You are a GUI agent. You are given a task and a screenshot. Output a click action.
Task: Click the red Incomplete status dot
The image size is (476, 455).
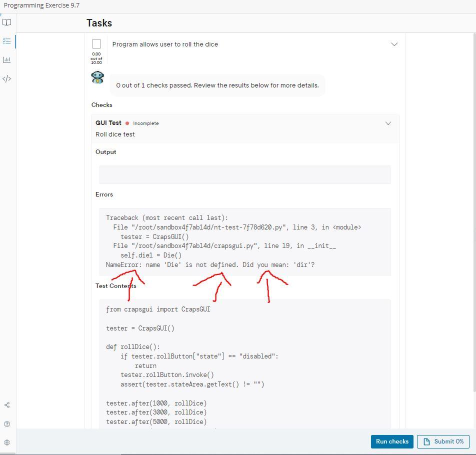pos(126,123)
